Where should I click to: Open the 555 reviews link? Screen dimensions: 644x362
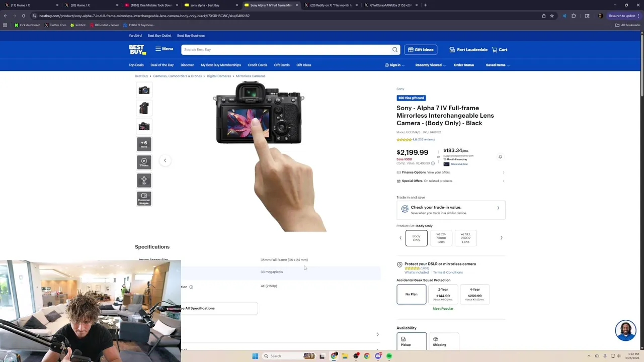[426, 140]
